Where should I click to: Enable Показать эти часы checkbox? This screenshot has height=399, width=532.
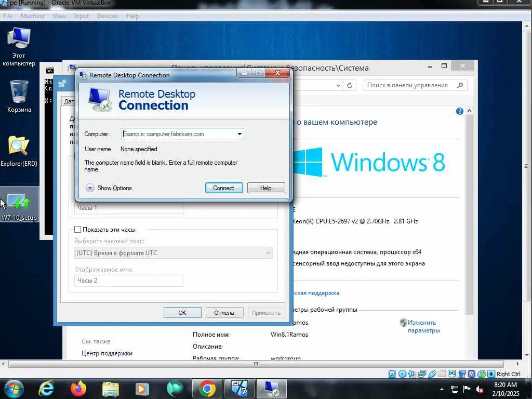(x=78, y=229)
